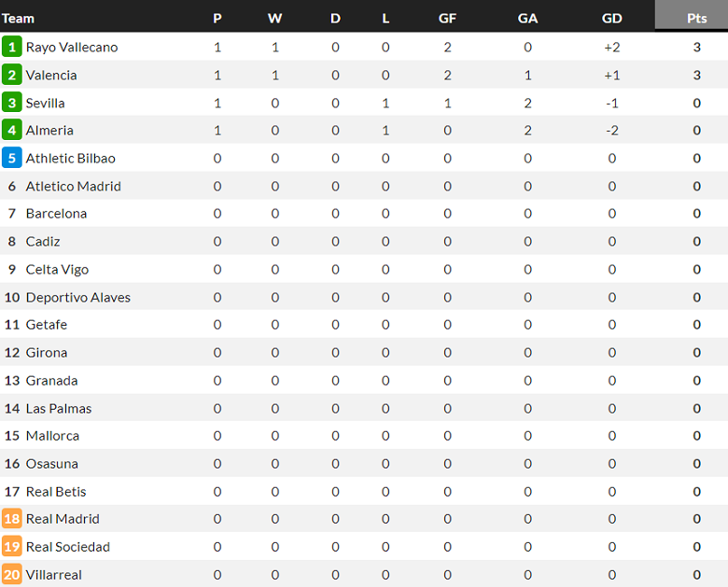The width and height of the screenshot is (728, 587).
Task: Click the W column header
Action: (274, 18)
